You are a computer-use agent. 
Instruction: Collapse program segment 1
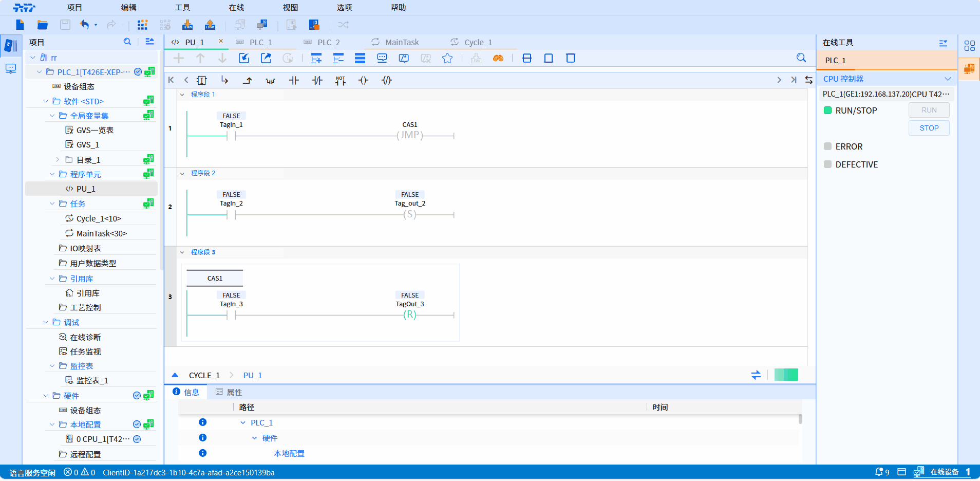(x=182, y=95)
